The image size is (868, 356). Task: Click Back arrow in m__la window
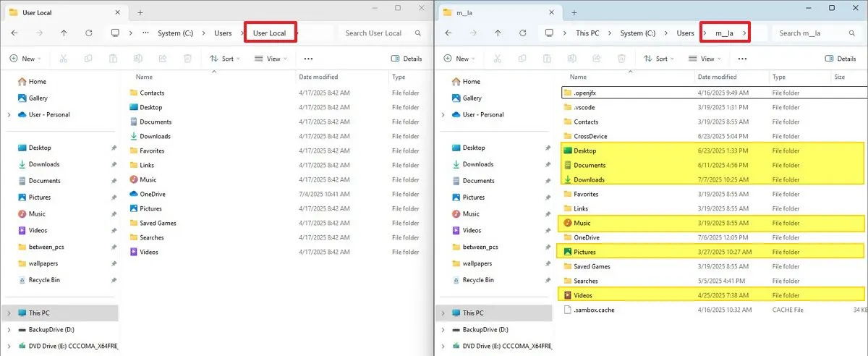tap(448, 33)
